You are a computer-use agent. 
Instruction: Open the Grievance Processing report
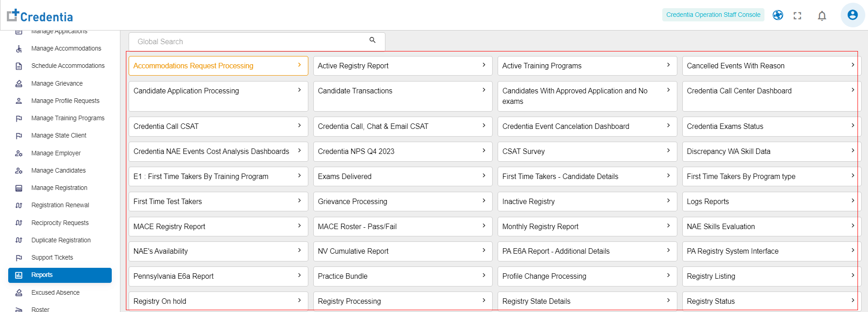(353, 201)
